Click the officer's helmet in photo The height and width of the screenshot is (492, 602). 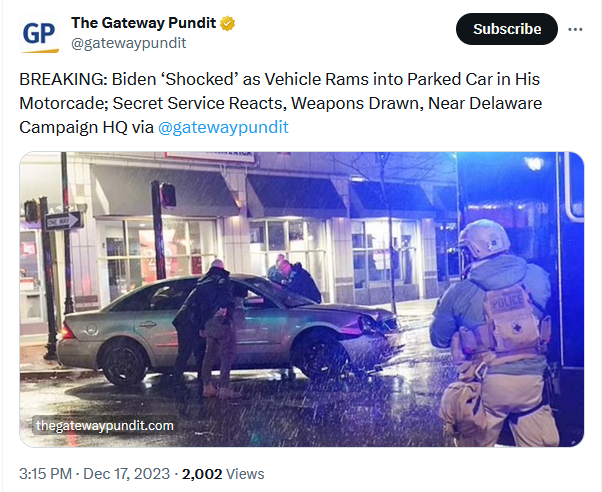click(484, 238)
